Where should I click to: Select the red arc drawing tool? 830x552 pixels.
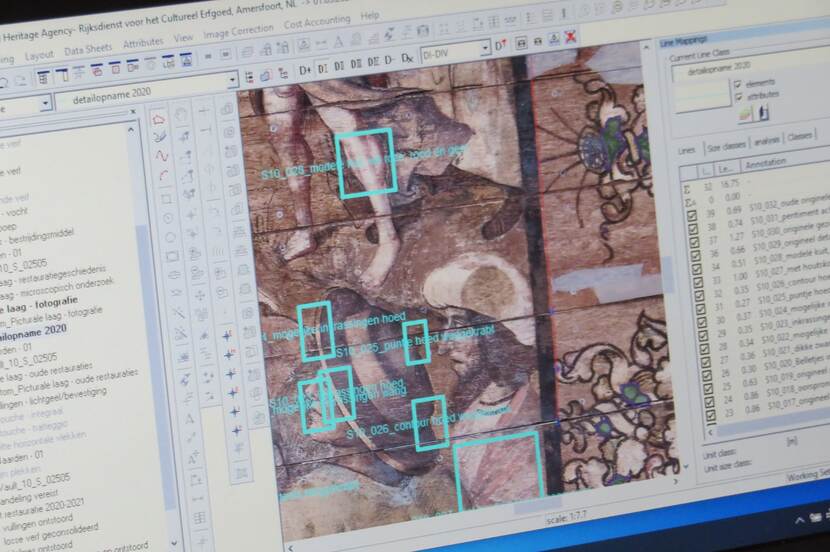click(164, 175)
